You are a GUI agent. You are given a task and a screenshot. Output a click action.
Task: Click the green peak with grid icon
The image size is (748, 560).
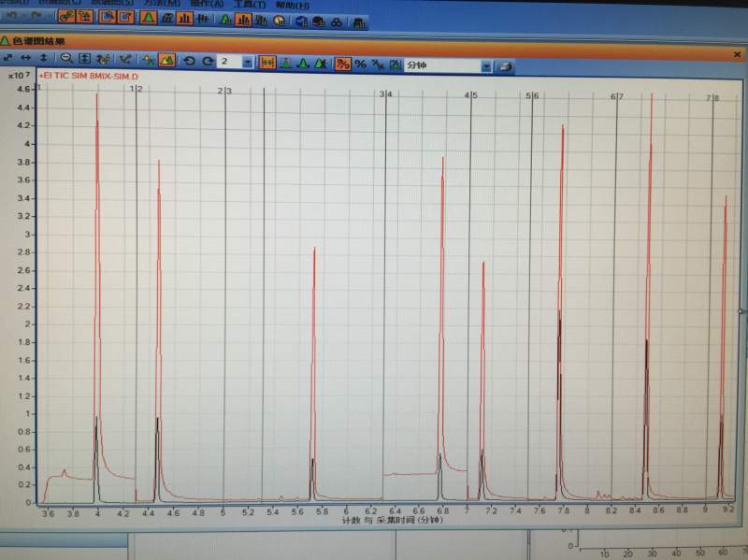tap(225, 20)
